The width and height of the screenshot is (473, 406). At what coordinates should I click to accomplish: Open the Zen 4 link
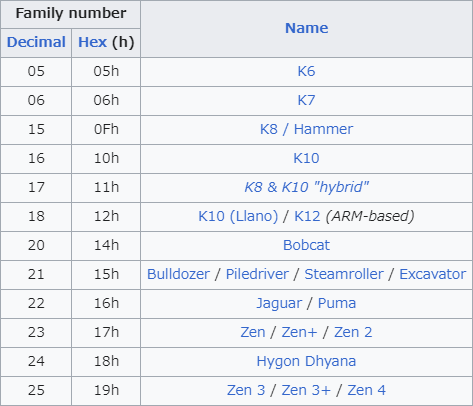366,390
